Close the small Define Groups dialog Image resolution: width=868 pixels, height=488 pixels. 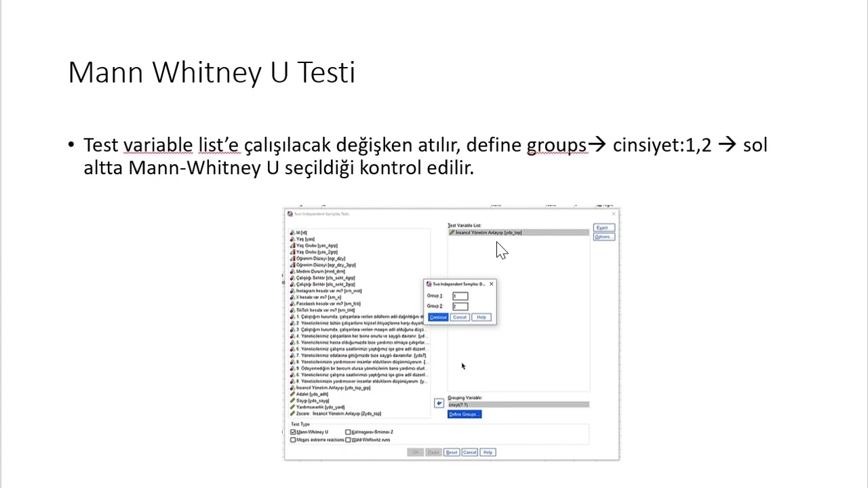(491, 284)
